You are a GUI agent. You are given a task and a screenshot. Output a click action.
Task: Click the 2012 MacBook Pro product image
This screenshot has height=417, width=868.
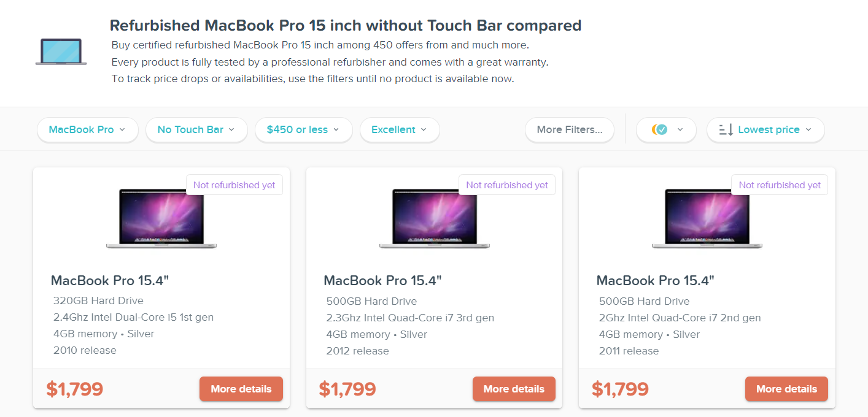point(434,218)
